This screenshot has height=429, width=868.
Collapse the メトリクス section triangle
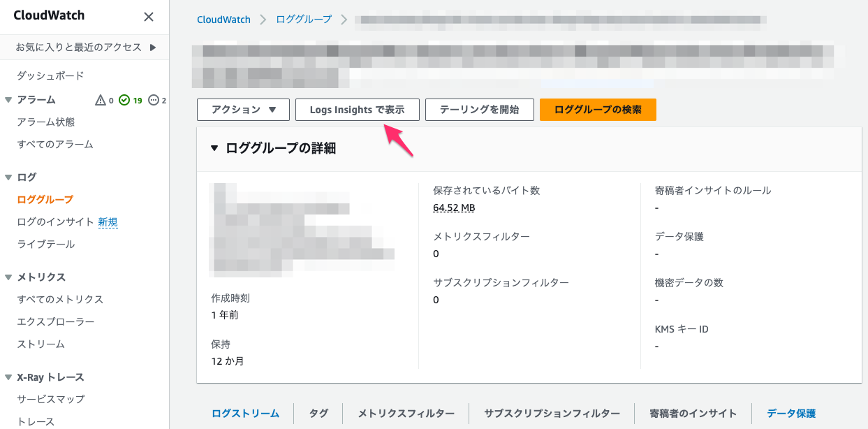(x=8, y=277)
